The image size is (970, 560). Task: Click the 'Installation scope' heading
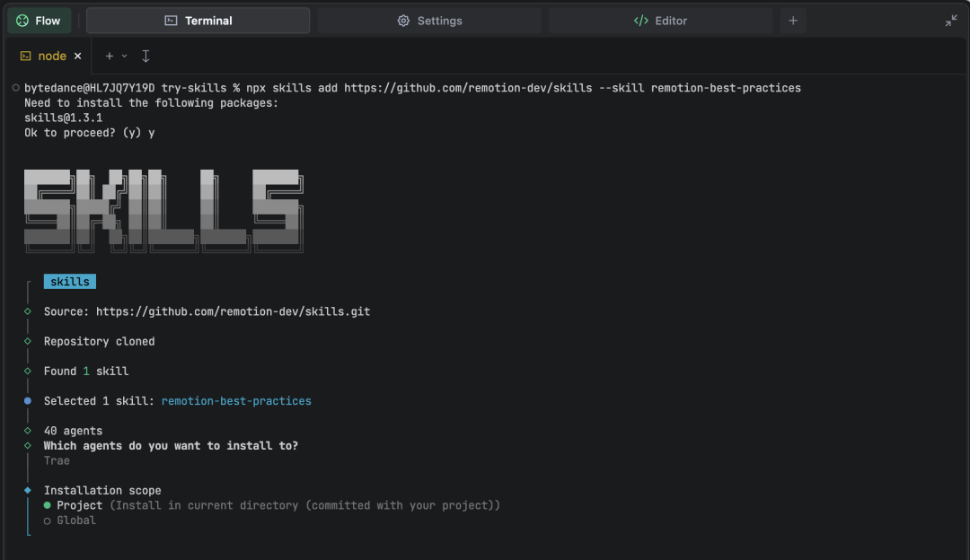[102, 491]
